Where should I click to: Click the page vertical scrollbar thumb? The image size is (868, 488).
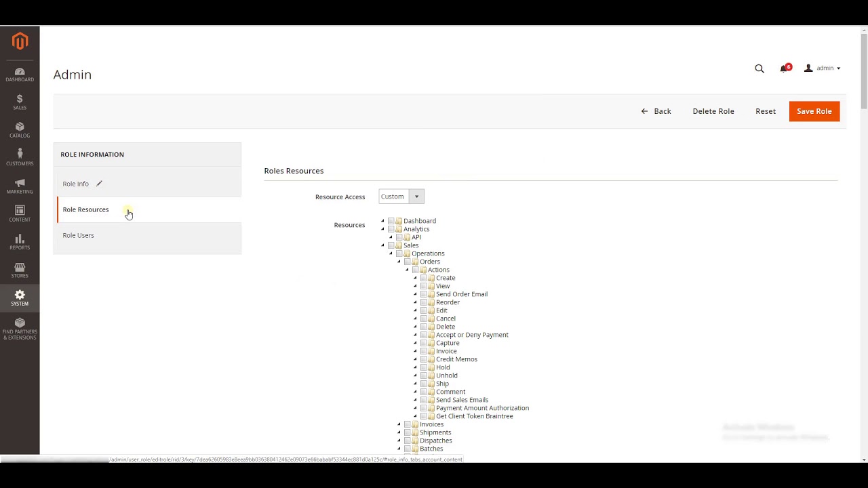coord(863,70)
